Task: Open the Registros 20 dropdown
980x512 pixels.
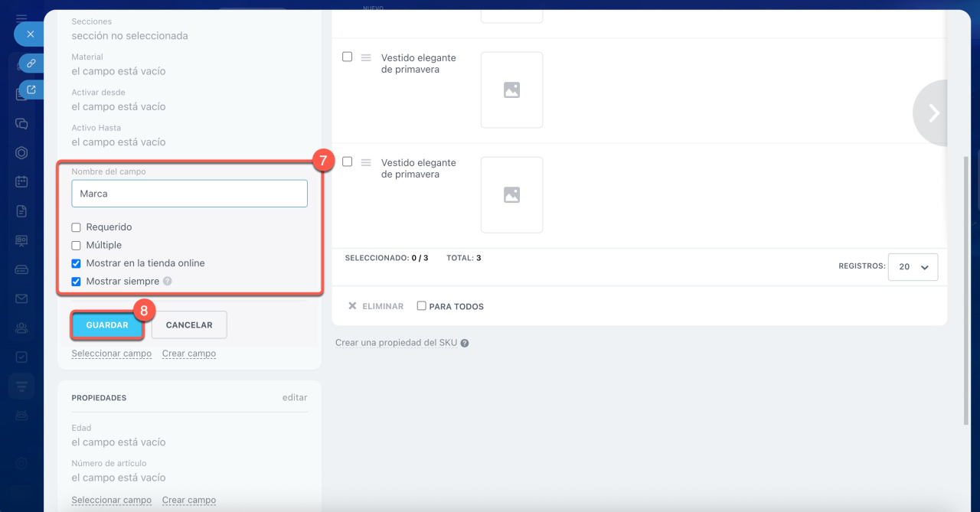Action: pyautogui.click(x=913, y=267)
